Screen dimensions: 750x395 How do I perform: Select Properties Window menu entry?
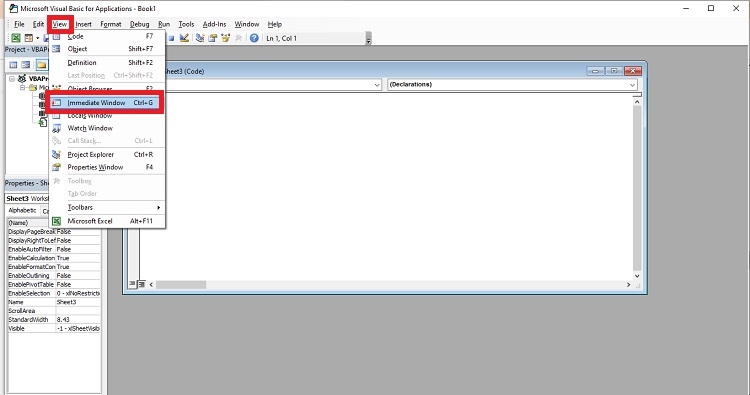pyautogui.click(x=108, y=167)
